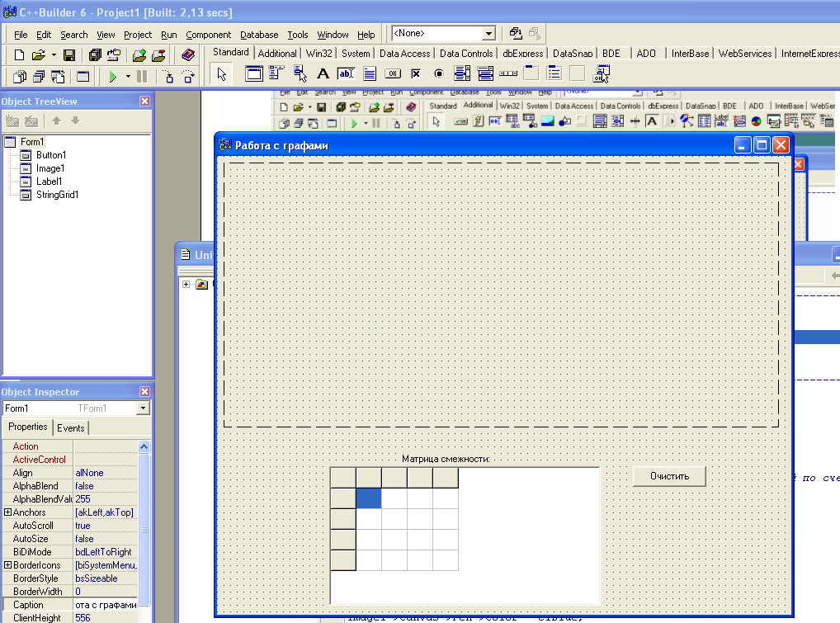This screenshot has height=623, width=840.
Task: Select the Edit component (ab box)
Action: point(346,73)
